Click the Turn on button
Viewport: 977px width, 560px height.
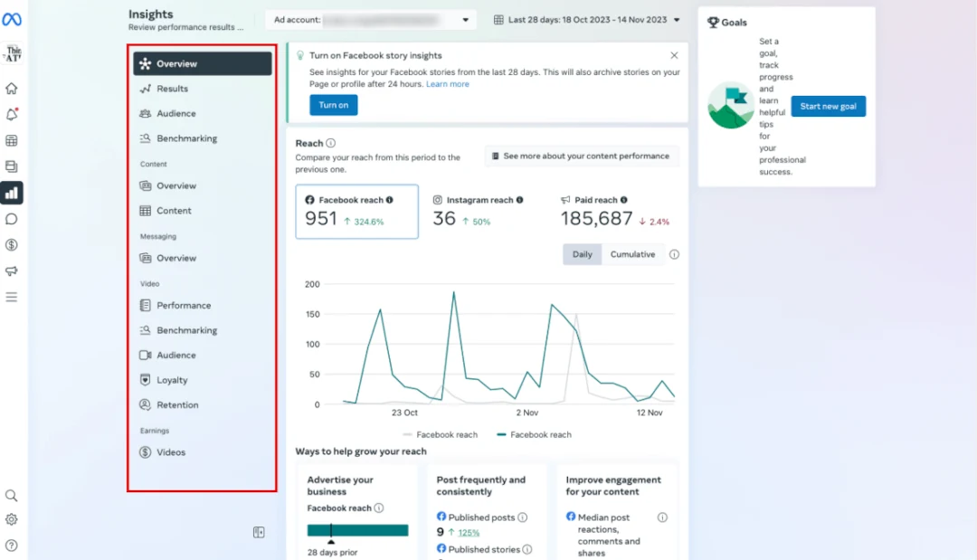point(333,105)
